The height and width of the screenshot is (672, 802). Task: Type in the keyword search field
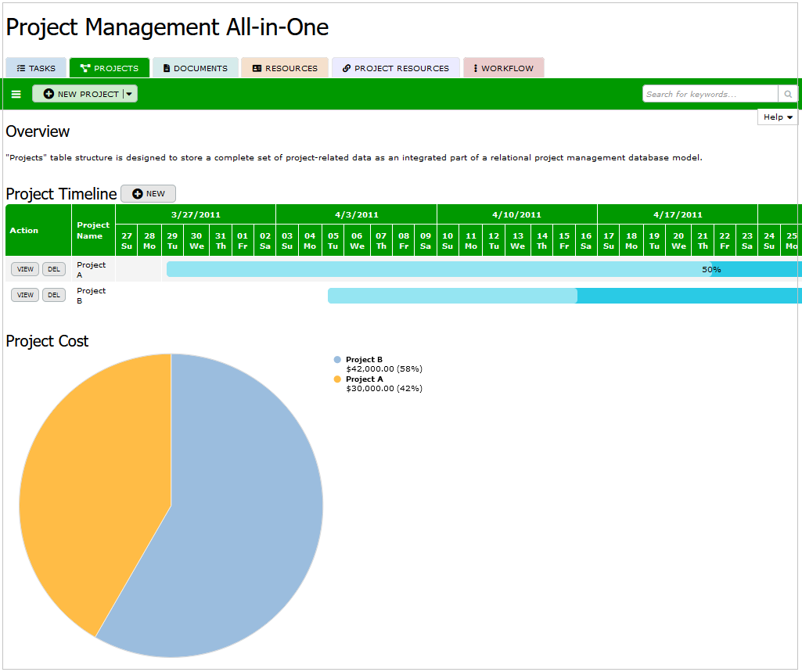click(x=710, y=94)
